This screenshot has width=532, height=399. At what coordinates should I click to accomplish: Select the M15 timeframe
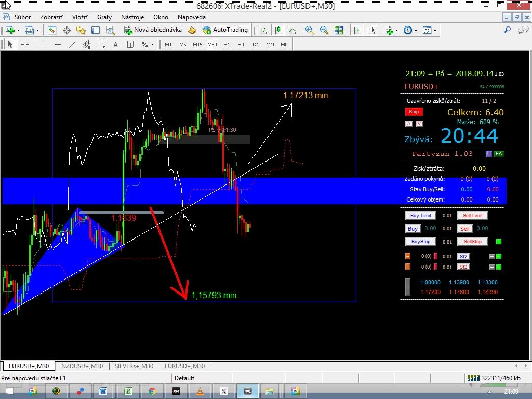[x=197, y=44]
